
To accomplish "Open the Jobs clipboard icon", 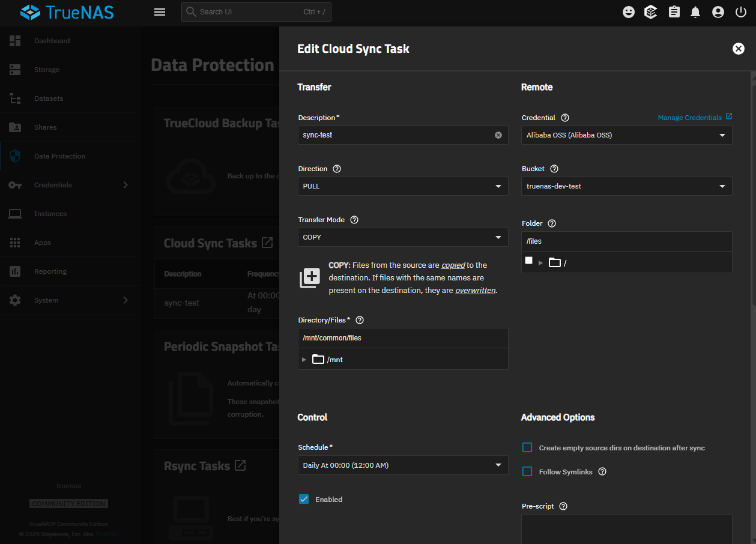I will pos(674,12).
